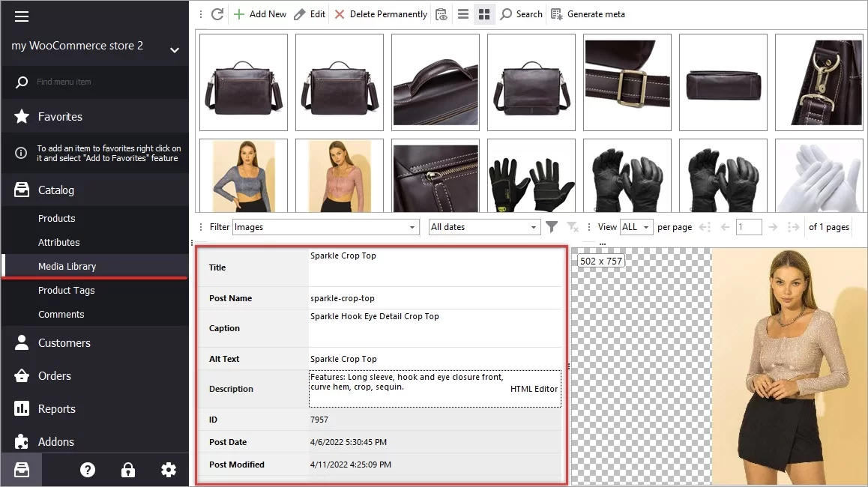Click the help question mark icon
The height and width of the screenshot is (487, 868).
coord(88,469)
